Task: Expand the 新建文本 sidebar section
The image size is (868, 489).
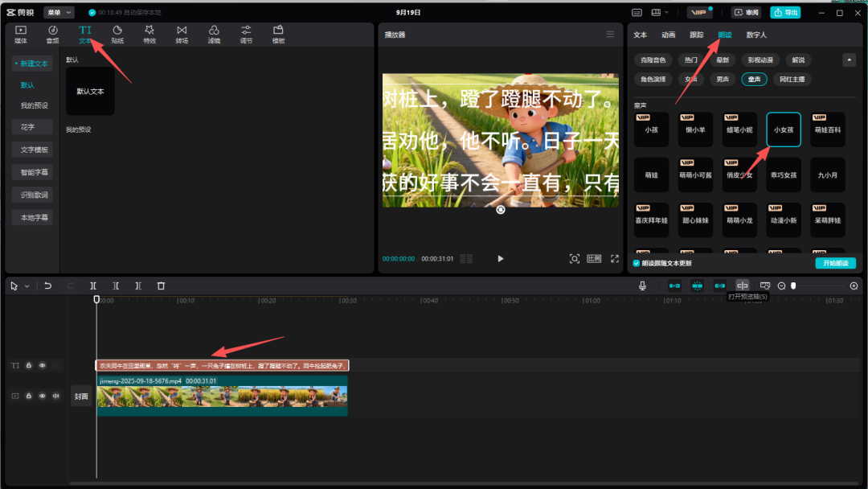Action: [x=32, y=64]
